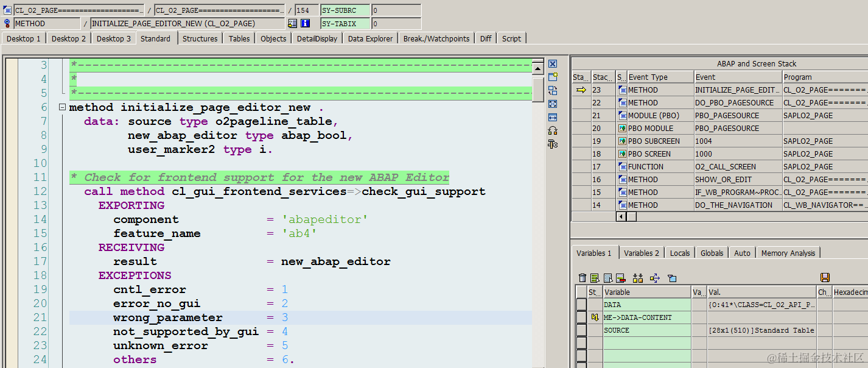
Task: Open the Break./Watchpoints tab
Action: [436, 38]
